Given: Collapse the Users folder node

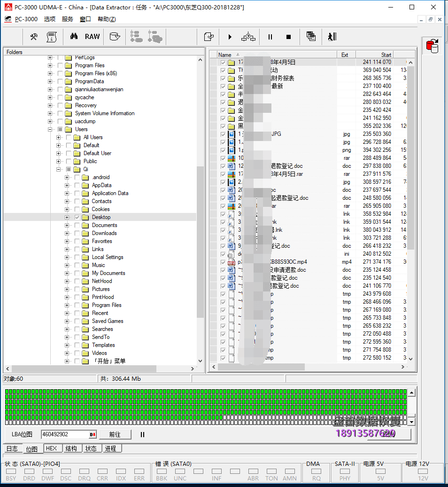Looking at the screenshot, I should 50,130.
